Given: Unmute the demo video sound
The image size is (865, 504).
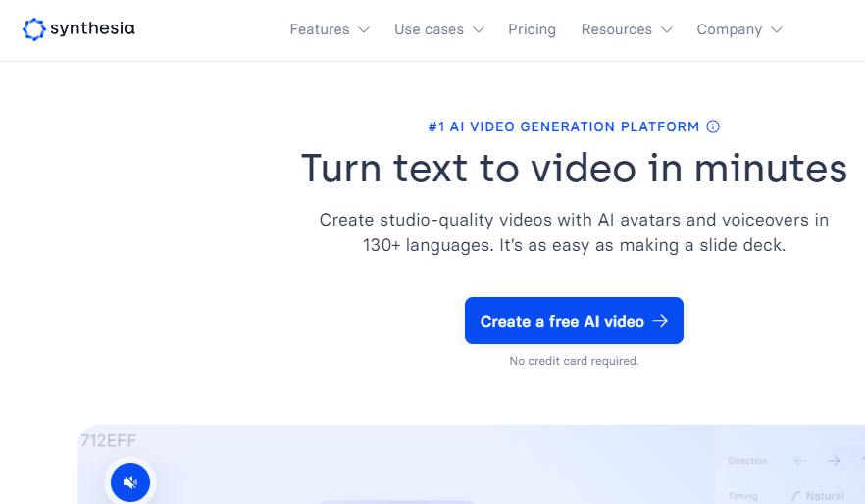Looking at the screenshot, I should pyautogui.click(x=130, y=481).
